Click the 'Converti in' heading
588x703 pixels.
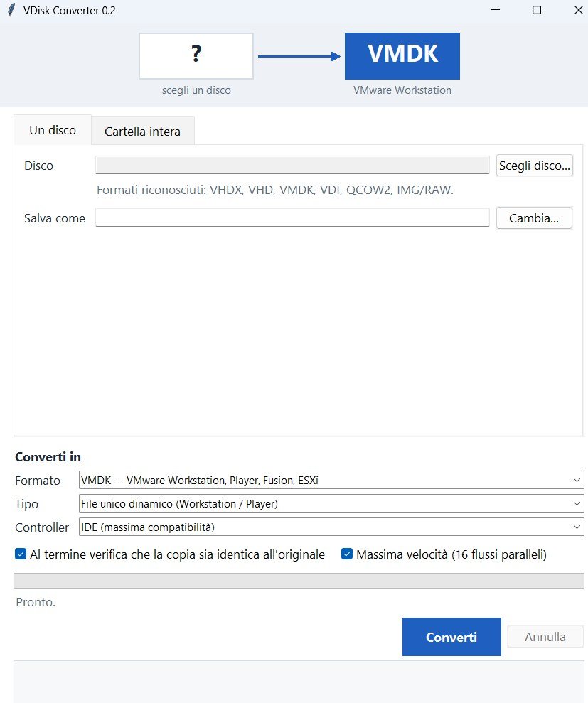48,457
